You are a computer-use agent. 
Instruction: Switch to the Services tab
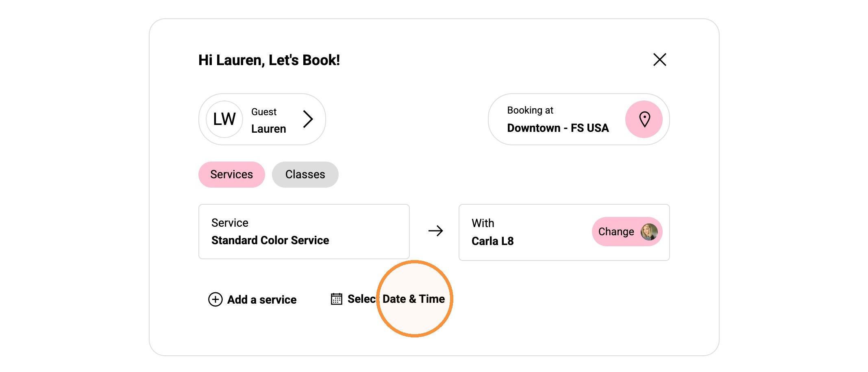click(x=231, y=175)
